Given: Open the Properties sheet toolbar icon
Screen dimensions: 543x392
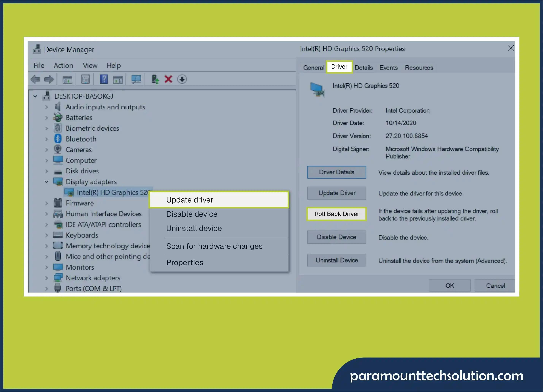Looking at the screenshot, I should pyautogui.click(x=86, y=79).
